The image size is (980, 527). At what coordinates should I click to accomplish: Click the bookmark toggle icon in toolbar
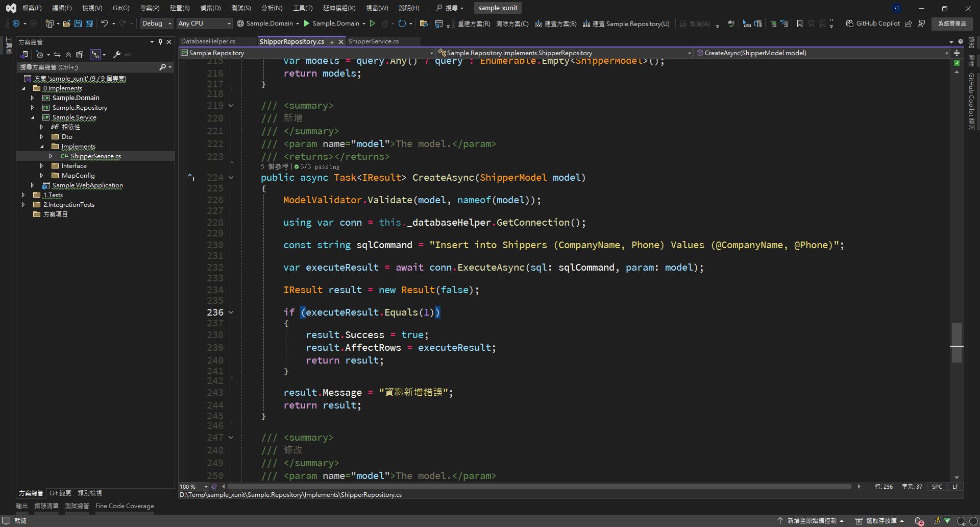[799, 23]
